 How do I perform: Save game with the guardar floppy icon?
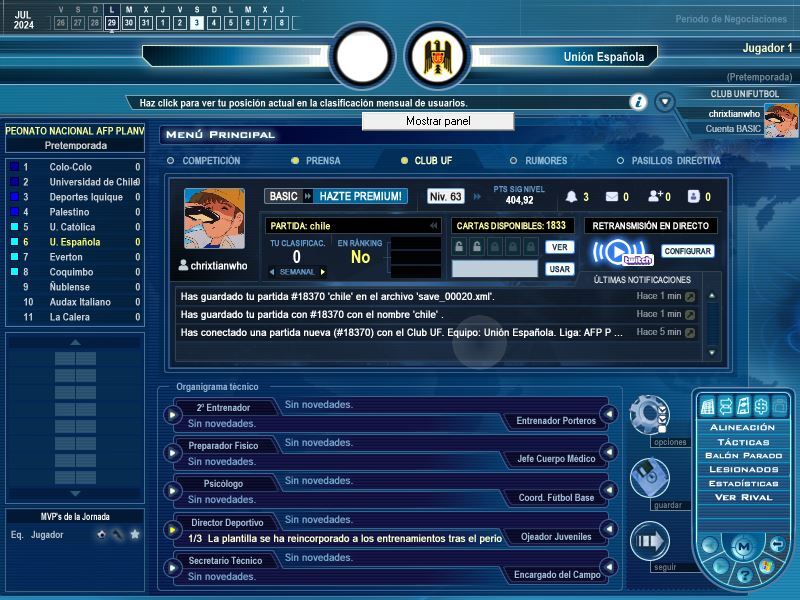[x=649, y=477]
